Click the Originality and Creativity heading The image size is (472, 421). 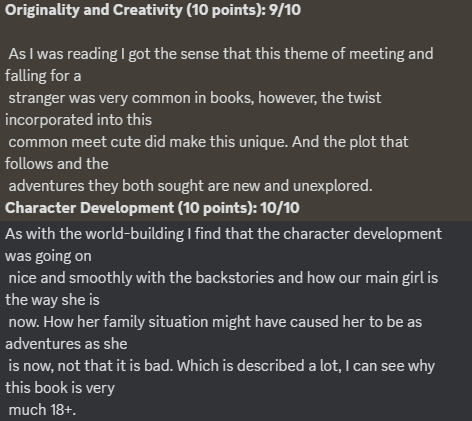[x=153, y=10]
